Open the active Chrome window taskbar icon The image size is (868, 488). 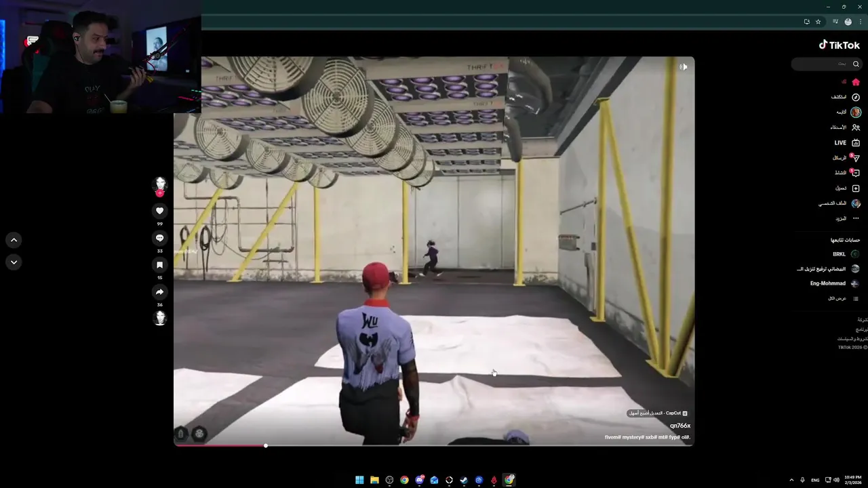click(x=509, y=480)
